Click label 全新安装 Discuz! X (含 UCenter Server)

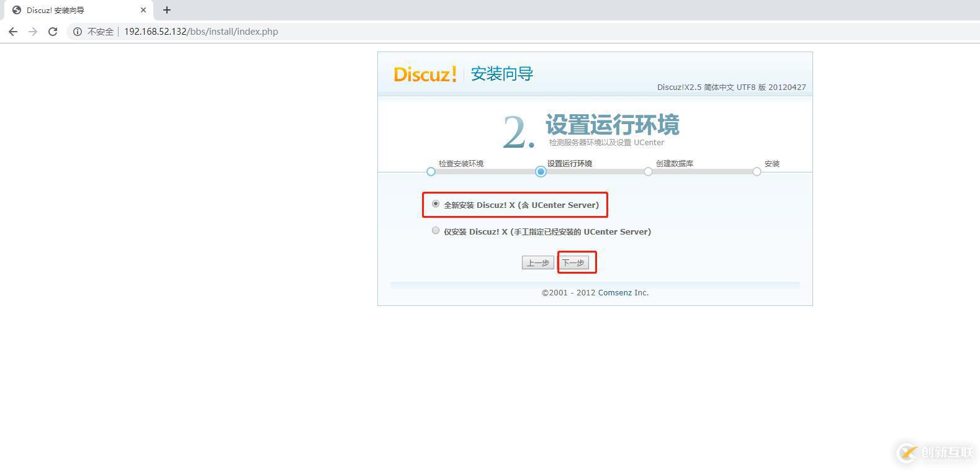coord(521,205)
